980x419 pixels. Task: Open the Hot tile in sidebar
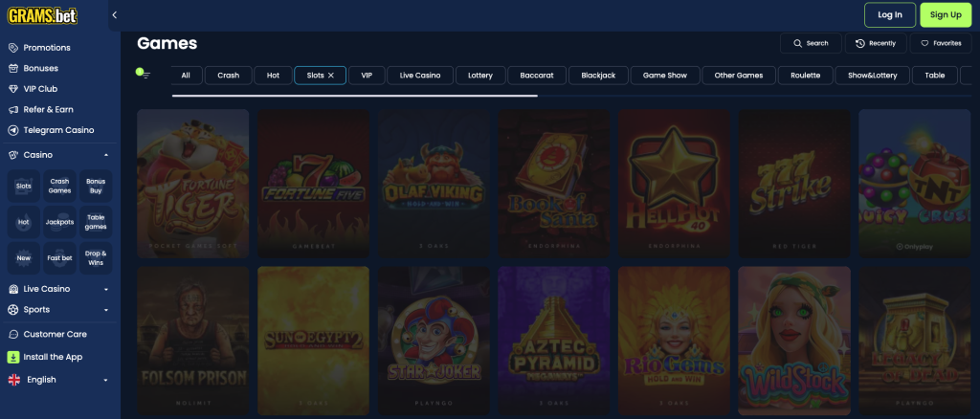pyautogui.click(x=24, y=222)
